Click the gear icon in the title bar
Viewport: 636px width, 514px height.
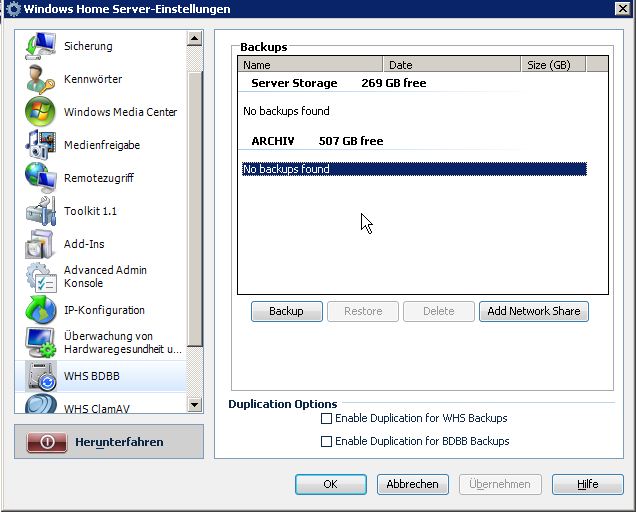click(13, 9)
